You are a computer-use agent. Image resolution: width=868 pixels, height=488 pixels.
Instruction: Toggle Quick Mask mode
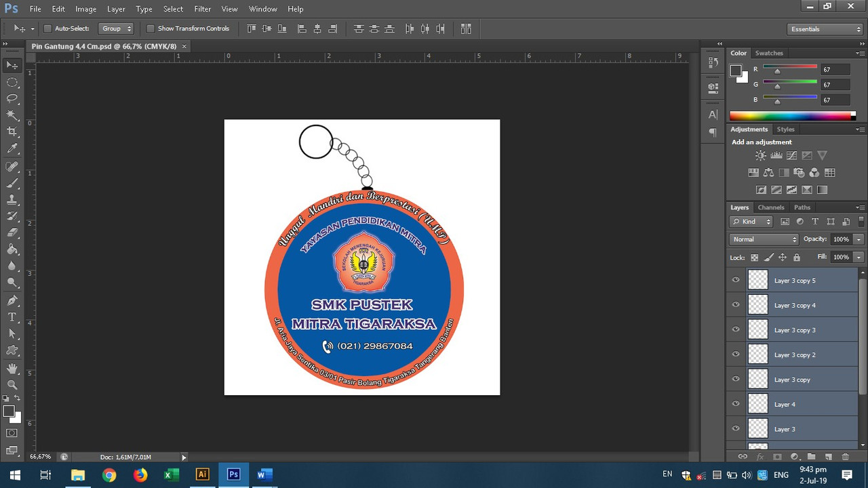[12, 433]
